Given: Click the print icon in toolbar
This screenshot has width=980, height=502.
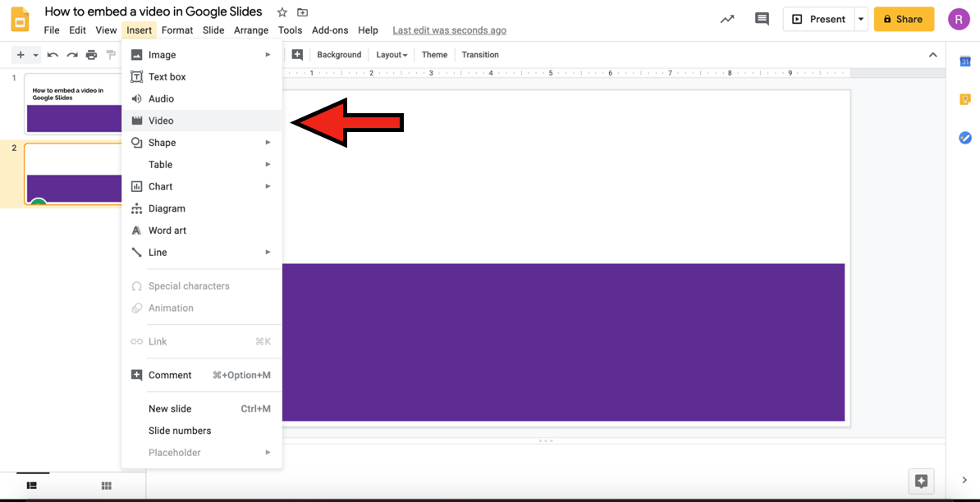Looking at the screenshot, I should (91, 55).
